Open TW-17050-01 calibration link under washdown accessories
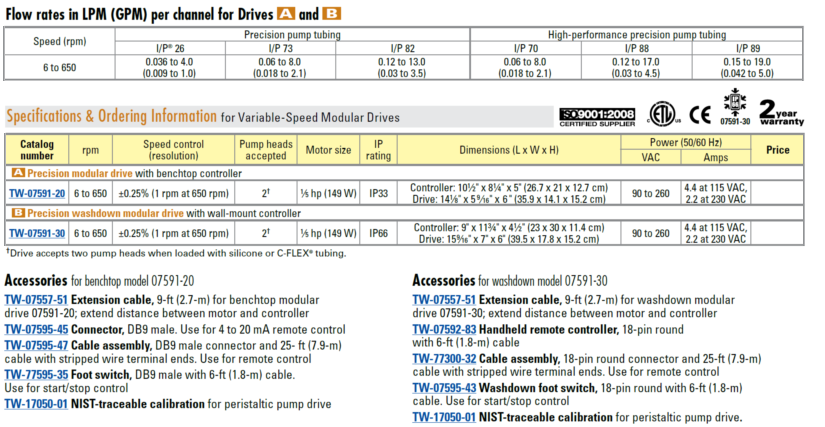This screenshot has height=427, width=825. click(x=444, y=418)
